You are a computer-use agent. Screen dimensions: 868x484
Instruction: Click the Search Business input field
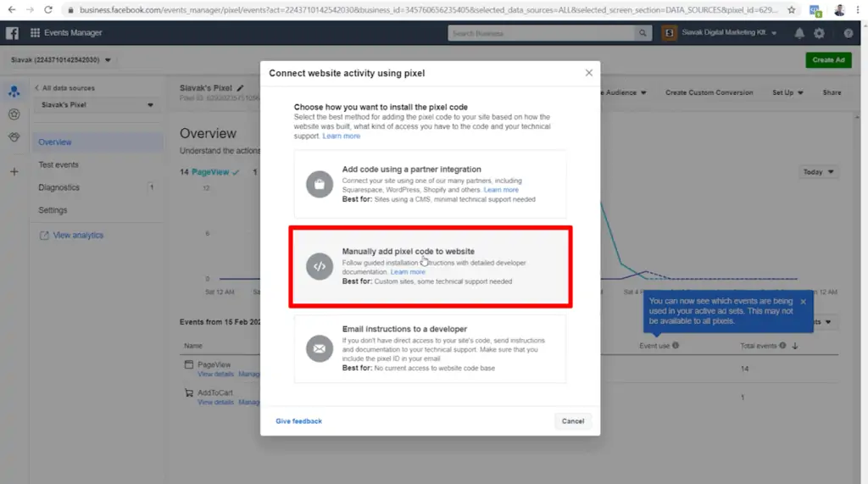point(542,33)
